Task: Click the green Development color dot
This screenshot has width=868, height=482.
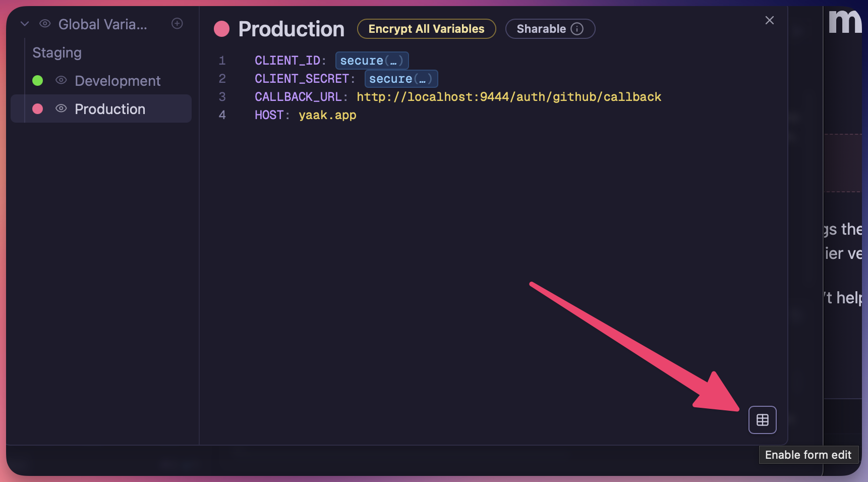Action: point(38,80)
